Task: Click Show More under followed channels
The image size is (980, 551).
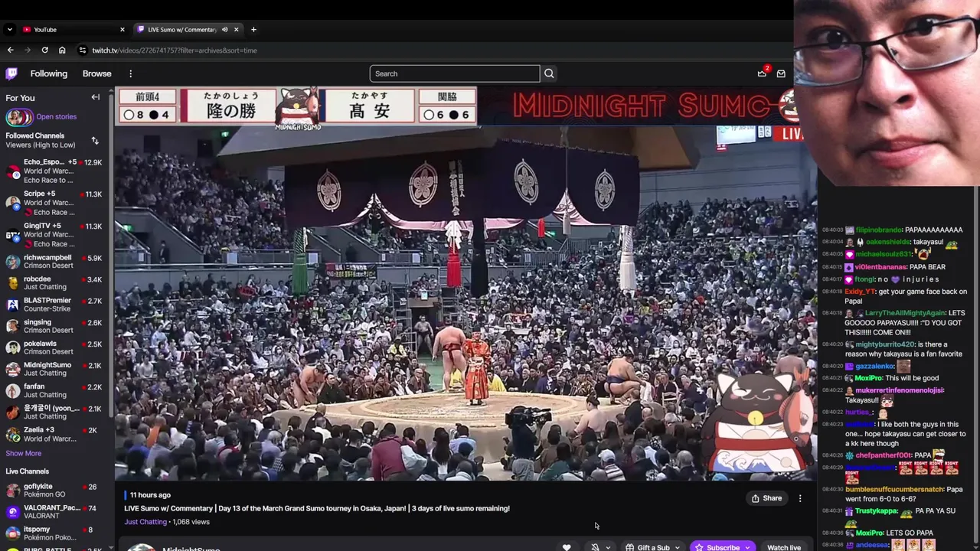Action: [x=24, y=453]
